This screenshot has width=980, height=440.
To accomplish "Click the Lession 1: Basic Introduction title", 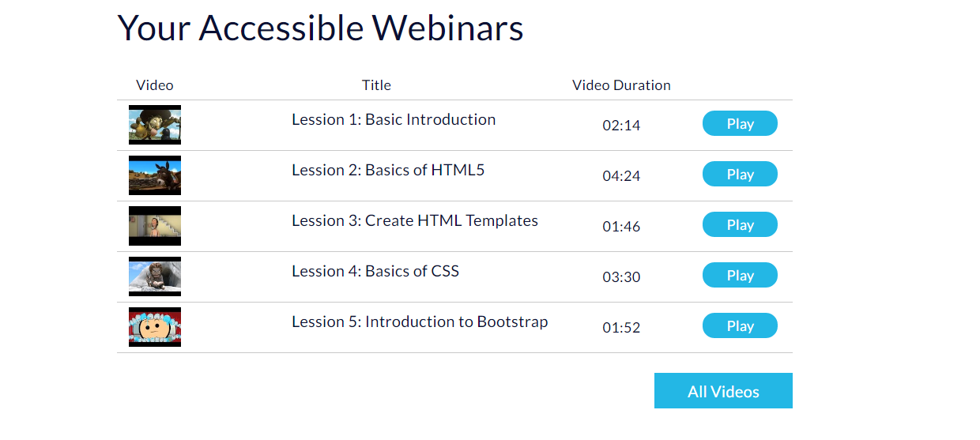I will 394,119.
